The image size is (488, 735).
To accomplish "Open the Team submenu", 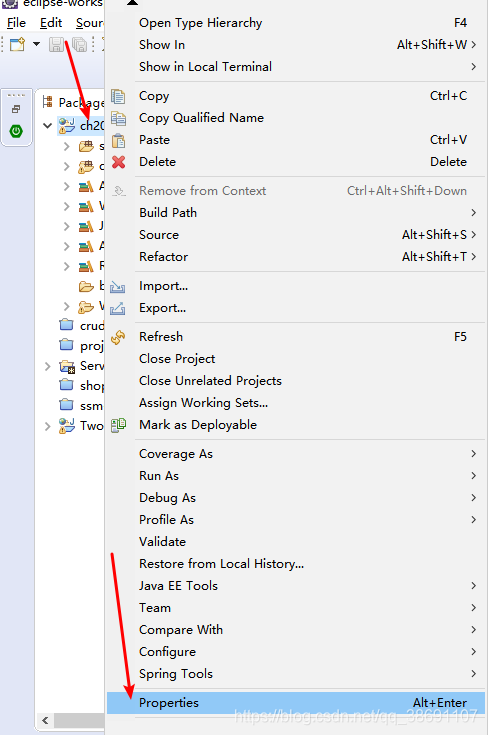I will coord(296,608).
